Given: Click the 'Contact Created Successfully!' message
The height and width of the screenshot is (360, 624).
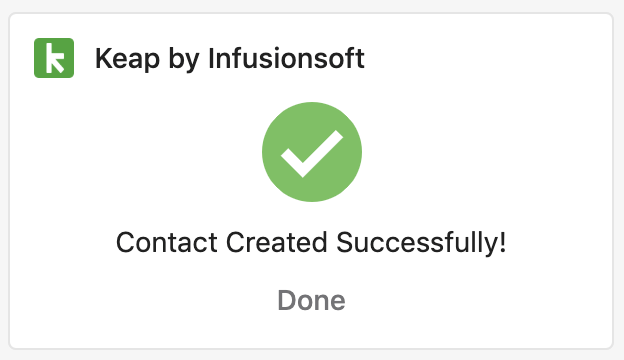Looking at the screenshot, I should (x=311, y=242).
